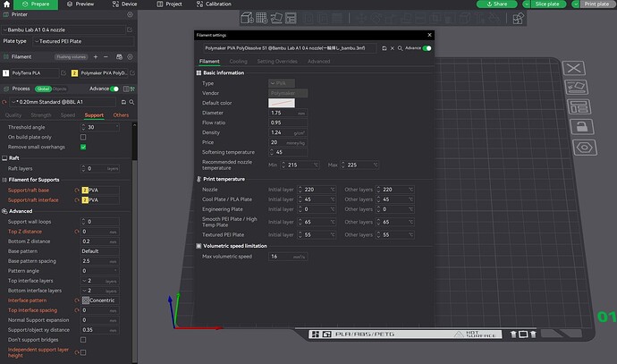Open the Interface pattern Concentric dropdown
The width and height of the screenshot is (617, 364).
[x=100, y=301]
